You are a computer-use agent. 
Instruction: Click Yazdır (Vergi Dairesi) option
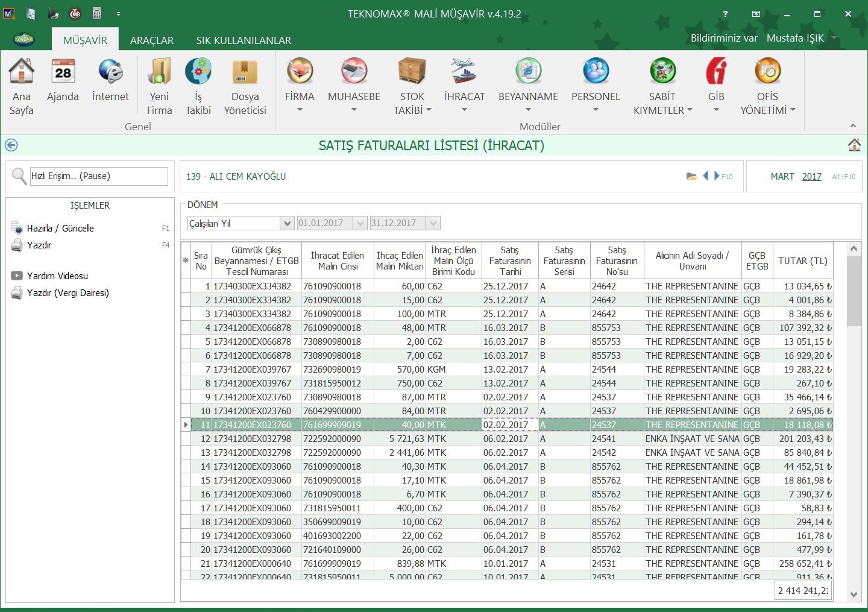click(x=68, y=293)
